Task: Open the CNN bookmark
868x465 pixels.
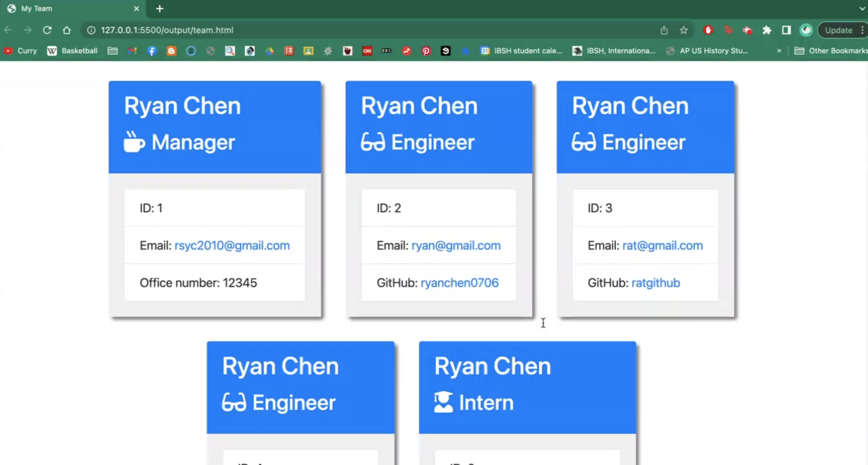Action: tap(367, 51)
